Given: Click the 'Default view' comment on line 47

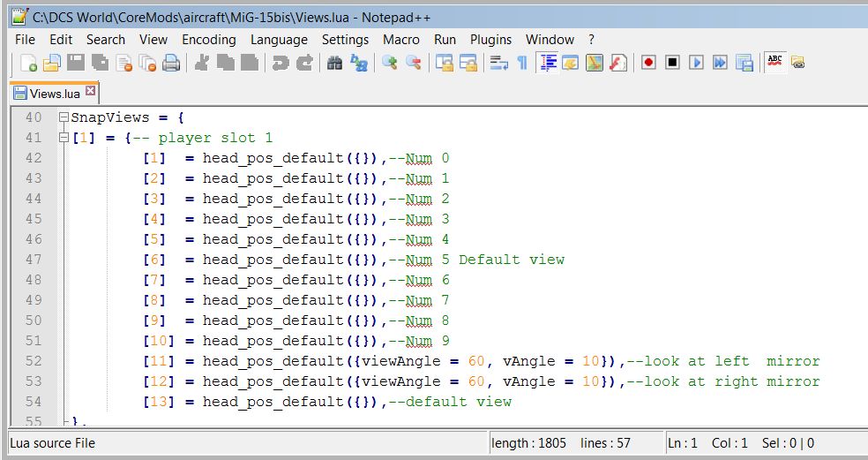Looking at the screenshot, I should pyautogui.click(x=512, y=260).
